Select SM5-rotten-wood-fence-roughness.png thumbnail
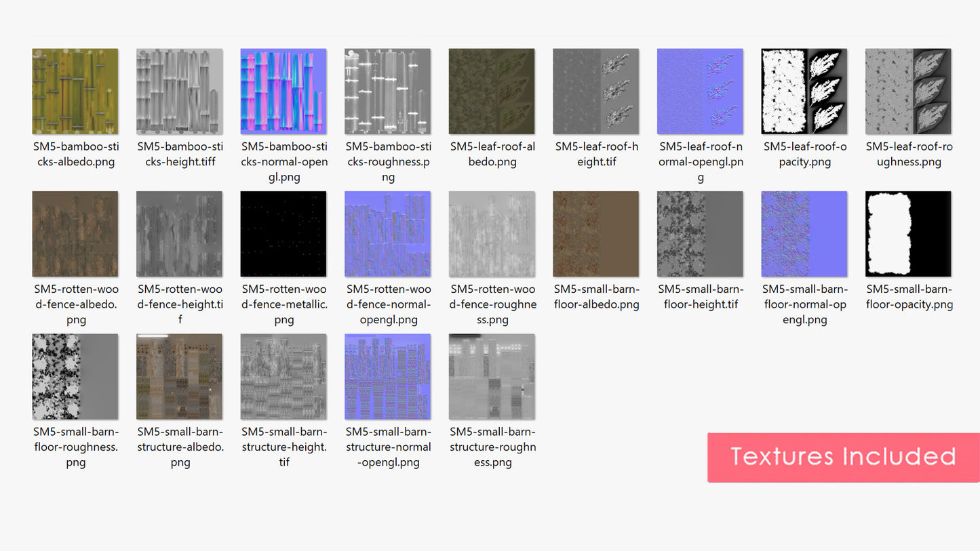 coord(492,234)
